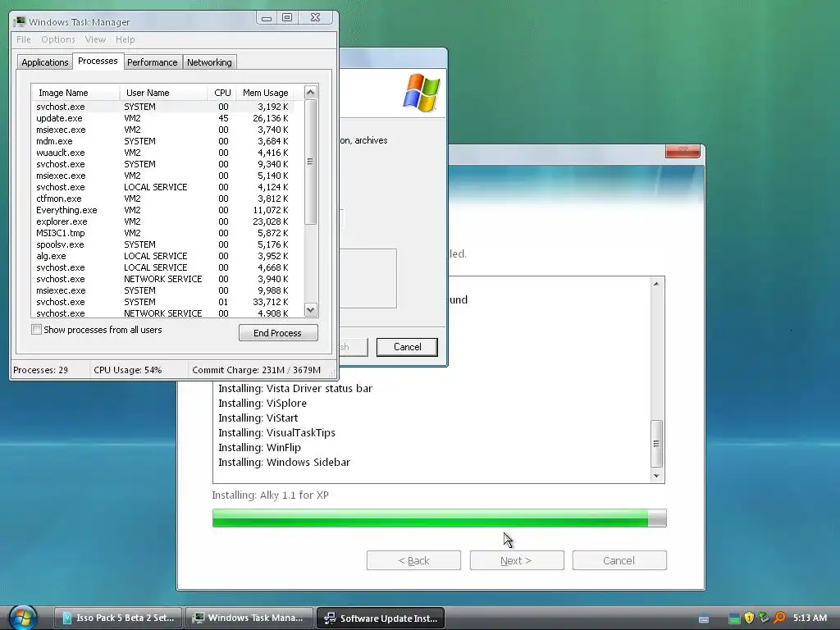This screenshot has width=840, height=630.
Task: Switch to Isso Pack 5 Beta 2 Setup taskbar item
Action: pyautogui.click(x=118, y=618)
